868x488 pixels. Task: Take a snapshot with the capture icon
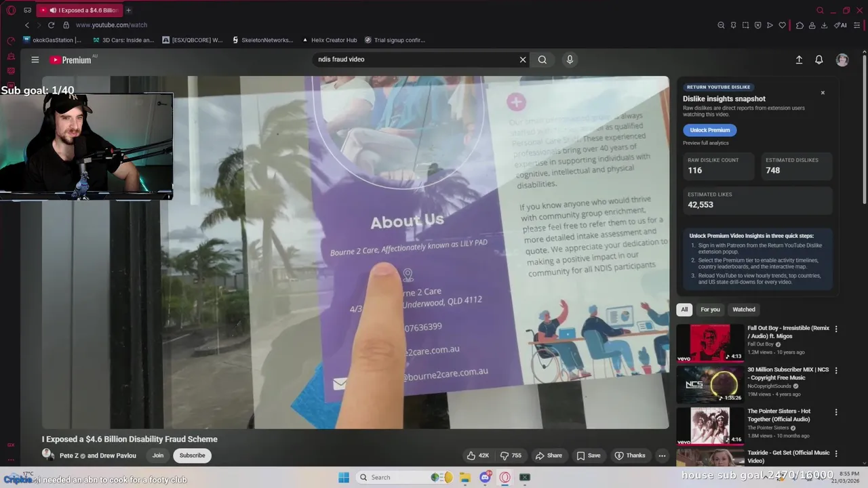click(x=745, y=25)
